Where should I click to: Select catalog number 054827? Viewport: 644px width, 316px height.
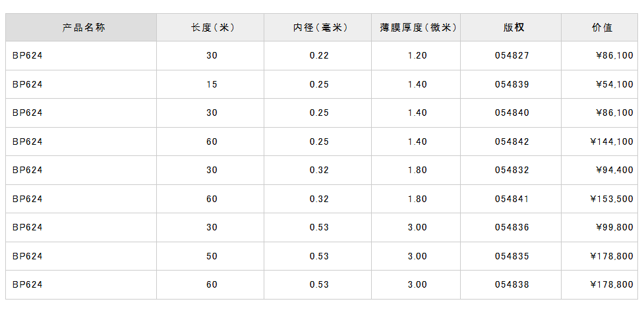point(512,56)
